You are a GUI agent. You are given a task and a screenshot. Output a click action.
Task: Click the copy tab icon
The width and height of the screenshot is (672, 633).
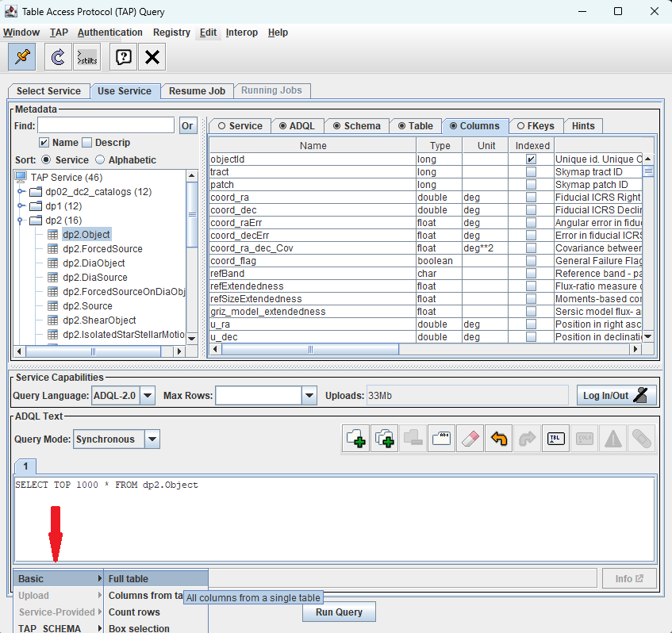click(x=384, y=439)
